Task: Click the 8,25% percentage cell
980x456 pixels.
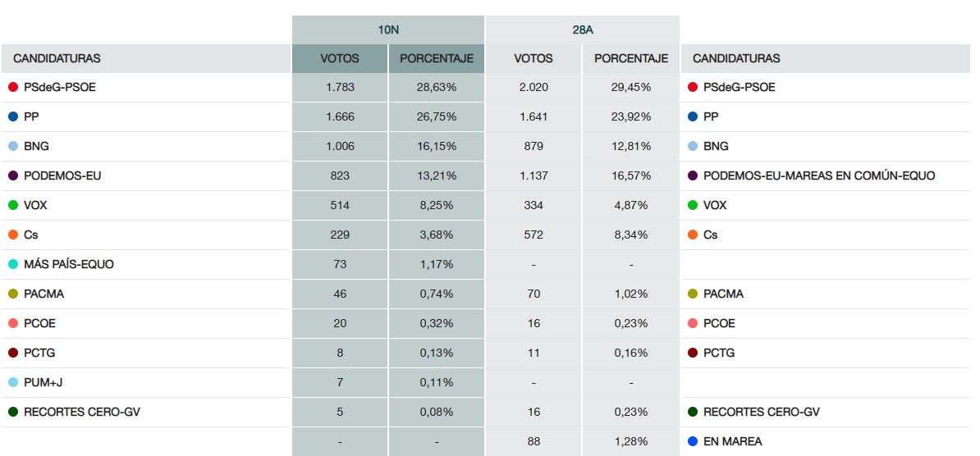Action: tap(437, 205)
